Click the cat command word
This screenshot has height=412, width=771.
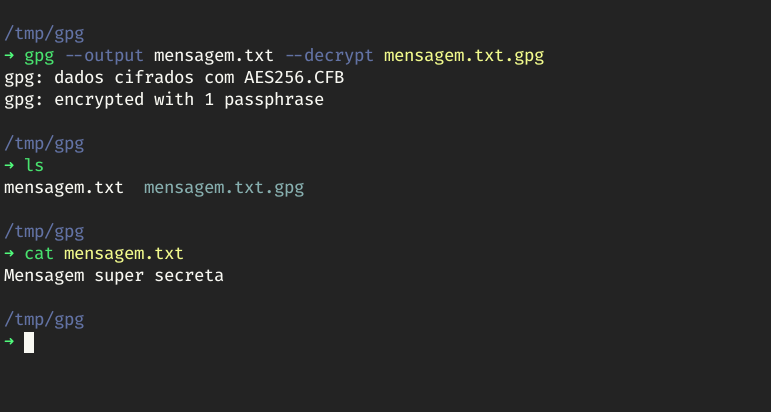click(x=39, y=254)
